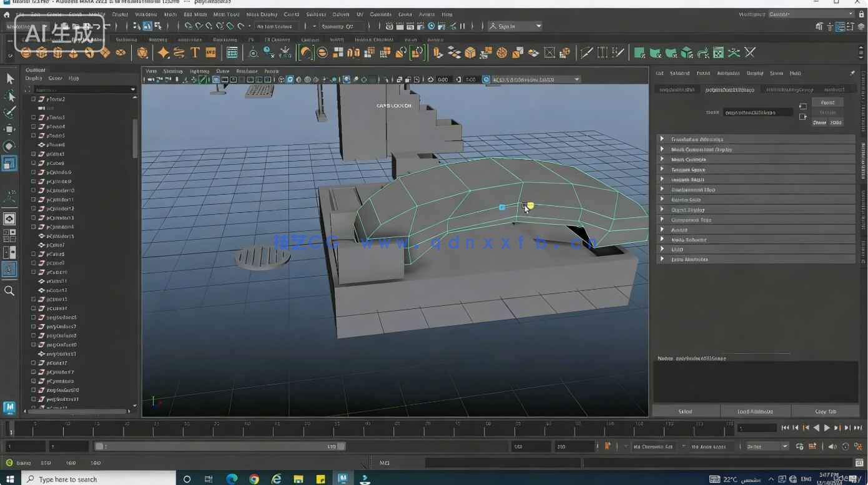Select the arrow Select tool
This screenshot has height=485, width=868.
click(10, 79)
